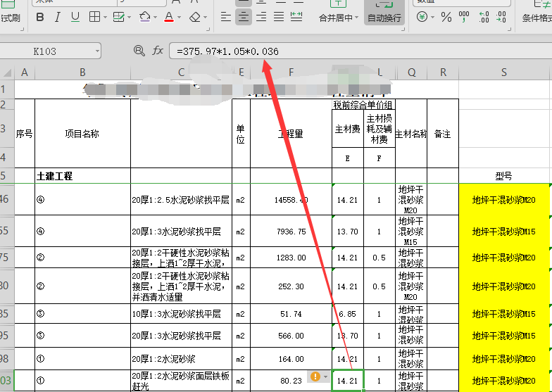Align text left
Viewport: 552px width, 392px height.
point(225,17)
